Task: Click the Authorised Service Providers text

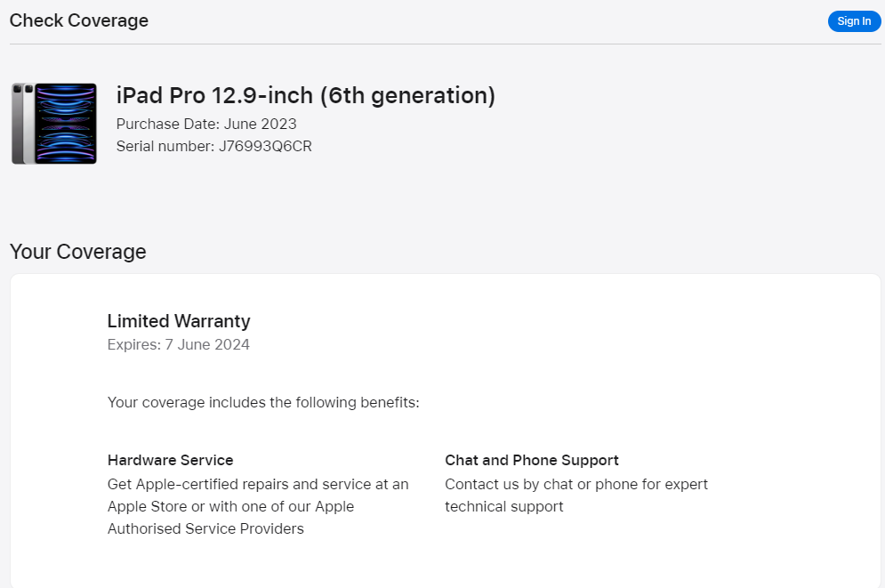Action: coord(205,528)
